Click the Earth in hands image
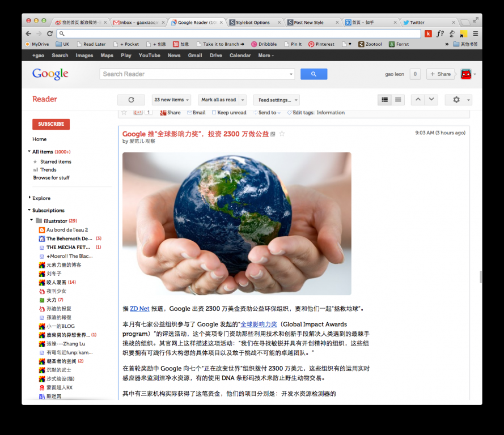Viewport: 504px width, 435px height. [x=237, y=224]
